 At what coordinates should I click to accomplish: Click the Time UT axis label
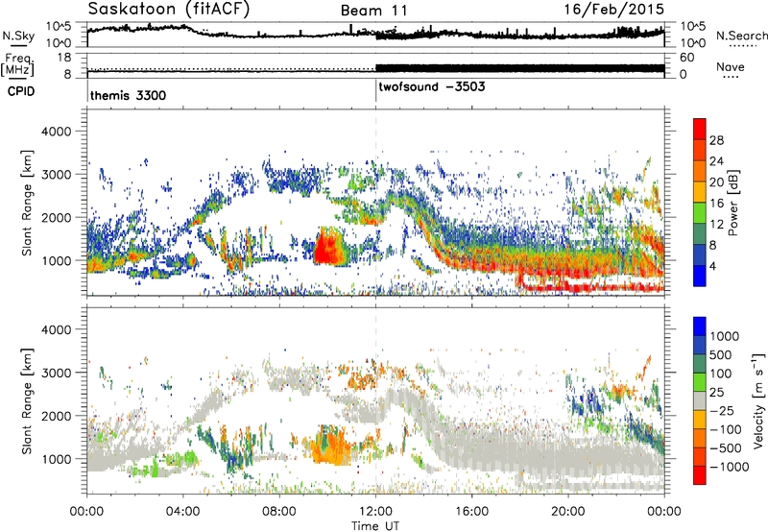click(x=375, y=526)
